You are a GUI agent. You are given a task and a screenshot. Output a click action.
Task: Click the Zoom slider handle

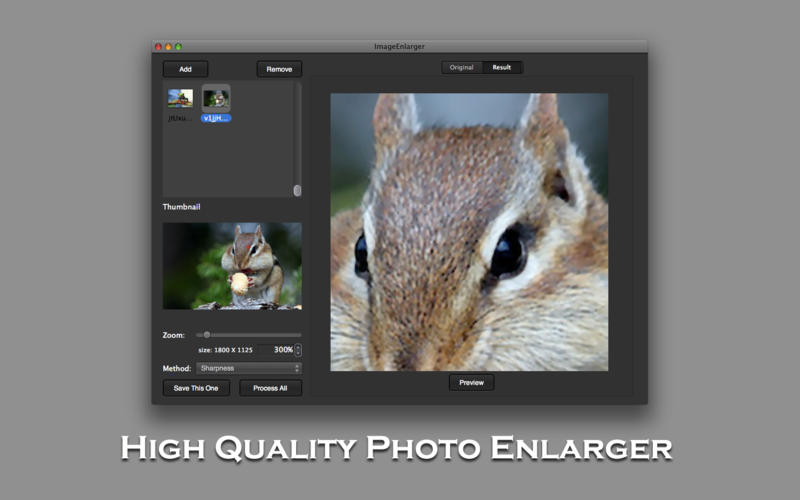coord(207,335)
